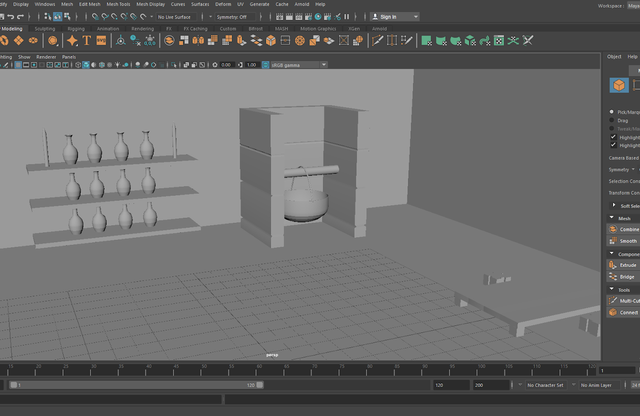The image size is (640, 416).
Task: Open the Sign In dropdown
Action: click(x=395, y=17)
